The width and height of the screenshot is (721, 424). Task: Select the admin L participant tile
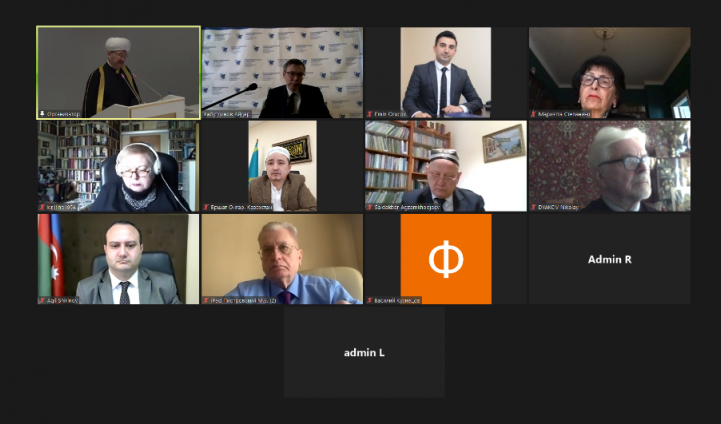pyautogui.click(x=364, y=352)
